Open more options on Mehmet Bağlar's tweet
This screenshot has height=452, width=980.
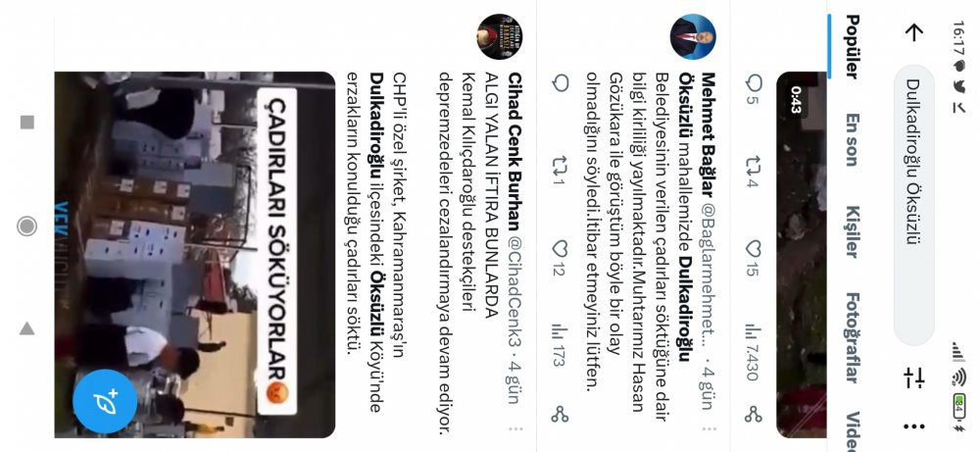tap(709, 428)
